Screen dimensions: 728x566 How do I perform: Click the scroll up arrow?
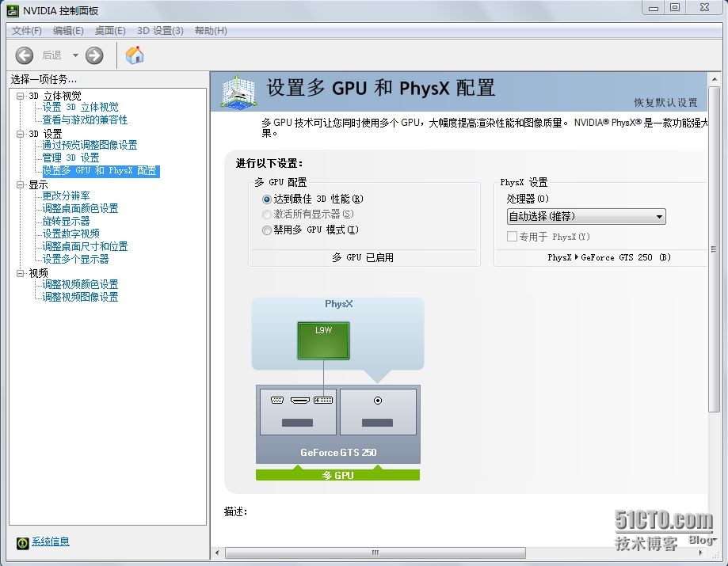tap(714, 80)
